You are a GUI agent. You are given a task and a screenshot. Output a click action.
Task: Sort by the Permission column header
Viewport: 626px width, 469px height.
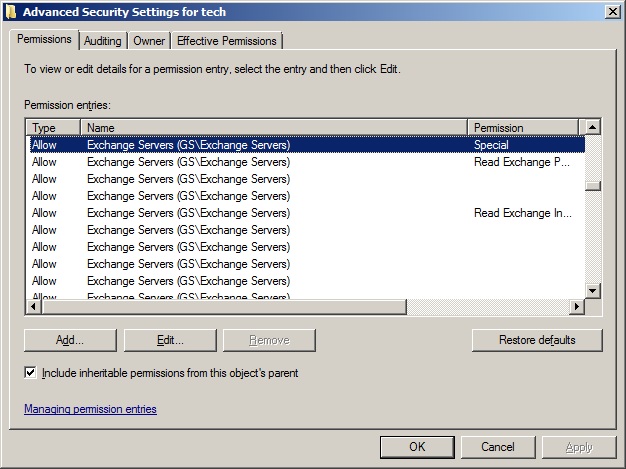(523, 128)
